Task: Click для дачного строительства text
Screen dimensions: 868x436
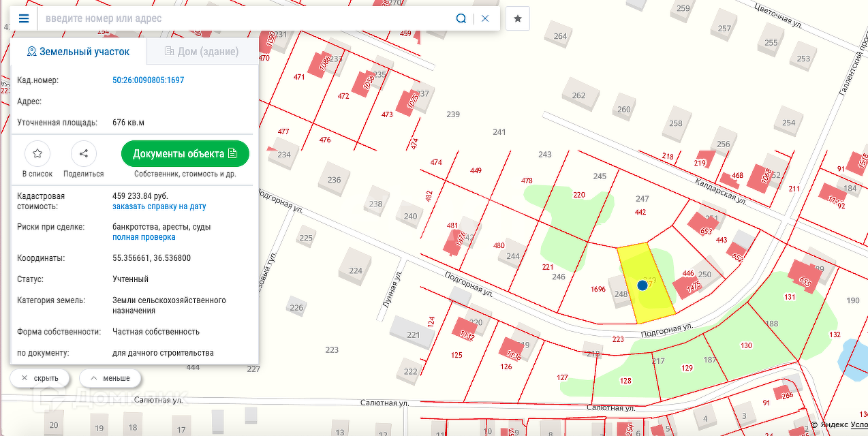Action: pyautogui.click(x=163, y=353)
